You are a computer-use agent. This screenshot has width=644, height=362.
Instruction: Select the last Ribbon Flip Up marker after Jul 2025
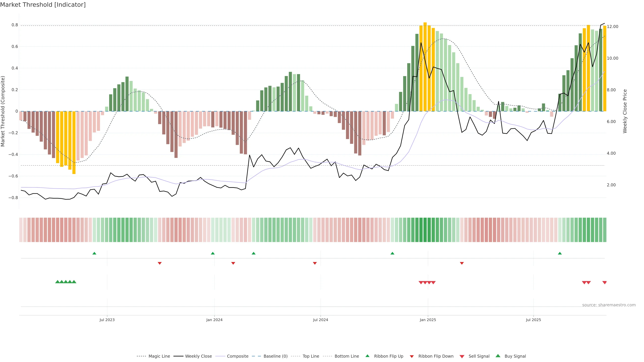(x=560, y=253)
